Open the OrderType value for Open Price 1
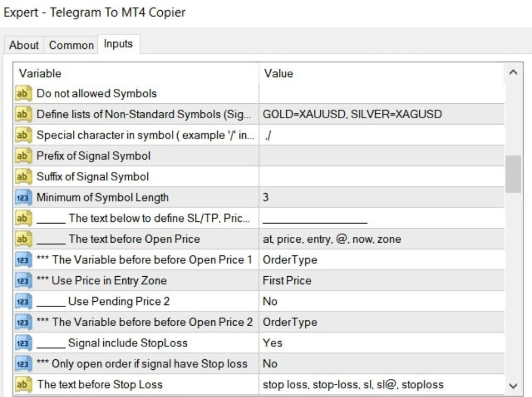 (381, 260)
